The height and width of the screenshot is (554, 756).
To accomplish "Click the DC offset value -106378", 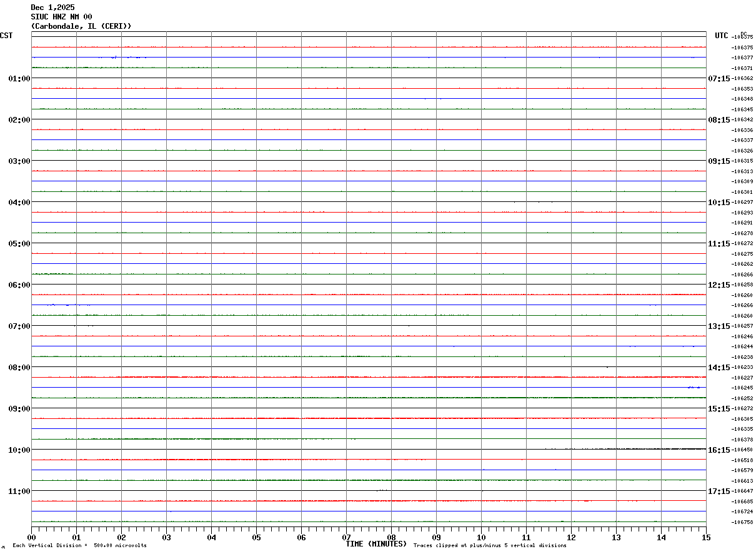I will pyautogui.click(x=742, y=440).
